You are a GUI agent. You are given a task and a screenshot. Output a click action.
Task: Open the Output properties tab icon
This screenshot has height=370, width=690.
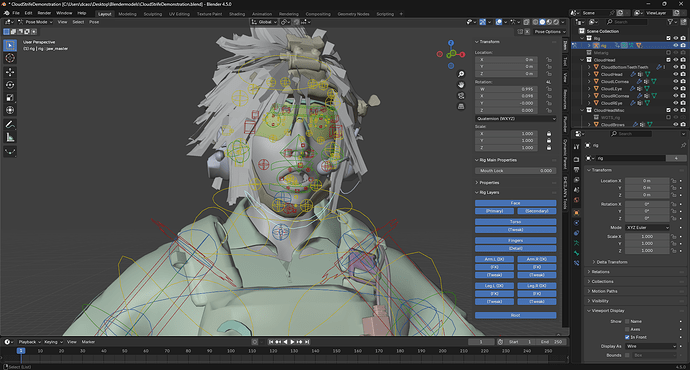[576, 169]
